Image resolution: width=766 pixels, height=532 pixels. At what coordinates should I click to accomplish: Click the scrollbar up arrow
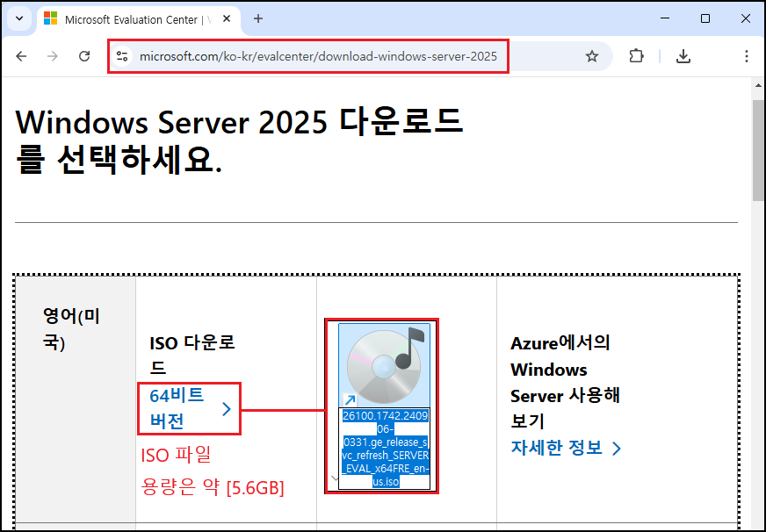(x=758, y=85)
